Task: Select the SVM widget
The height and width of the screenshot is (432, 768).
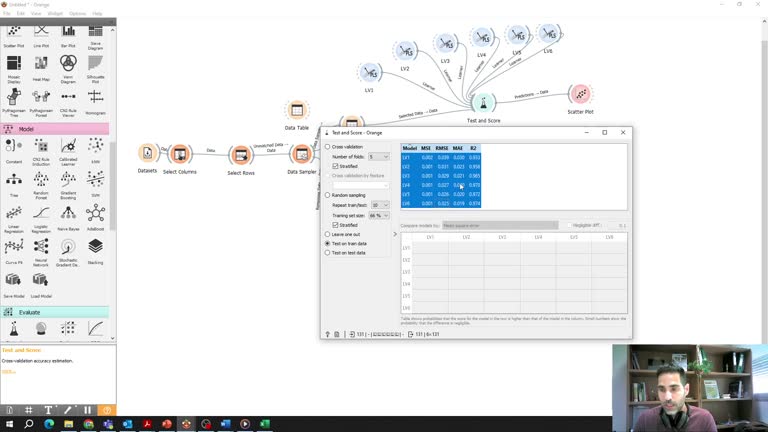Action: (x=96, y=184)
